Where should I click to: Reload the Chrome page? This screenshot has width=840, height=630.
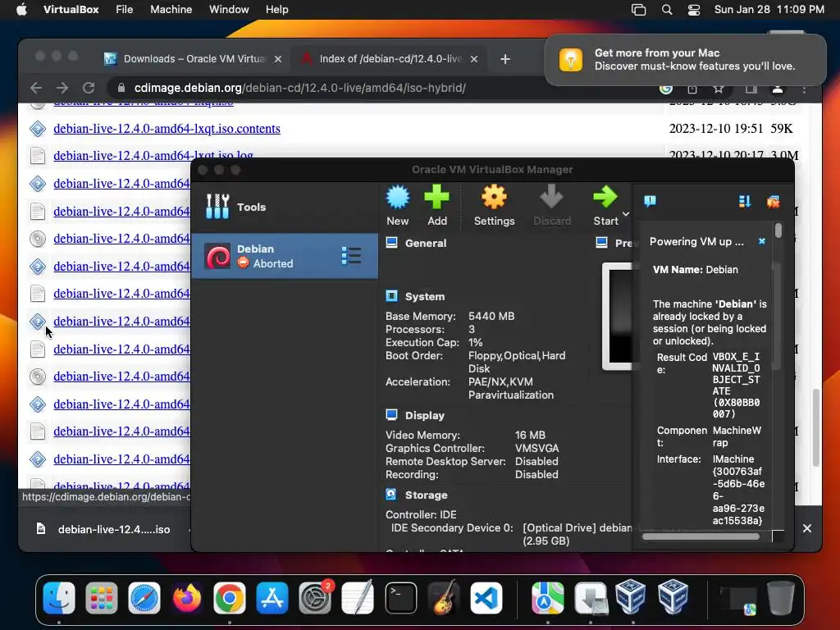pyautogui.click(x=89, y=88)
